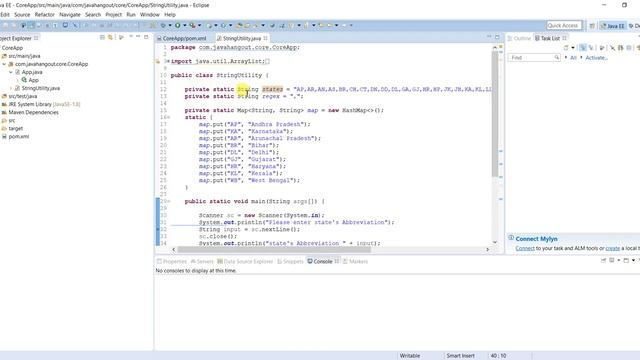Switch to the Servers tab
640x360 pixels.
click(x=202, y=261)
